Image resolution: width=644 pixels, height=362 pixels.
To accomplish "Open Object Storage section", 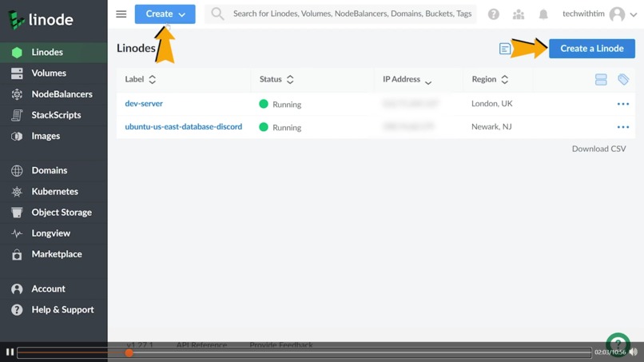I will 54,213.
